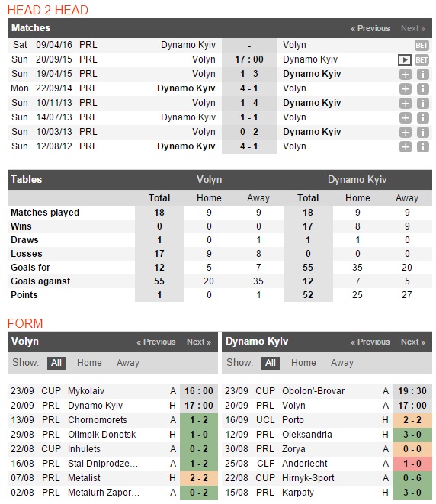Select All filter in Dynamo Kyiv form

(270, 363)
